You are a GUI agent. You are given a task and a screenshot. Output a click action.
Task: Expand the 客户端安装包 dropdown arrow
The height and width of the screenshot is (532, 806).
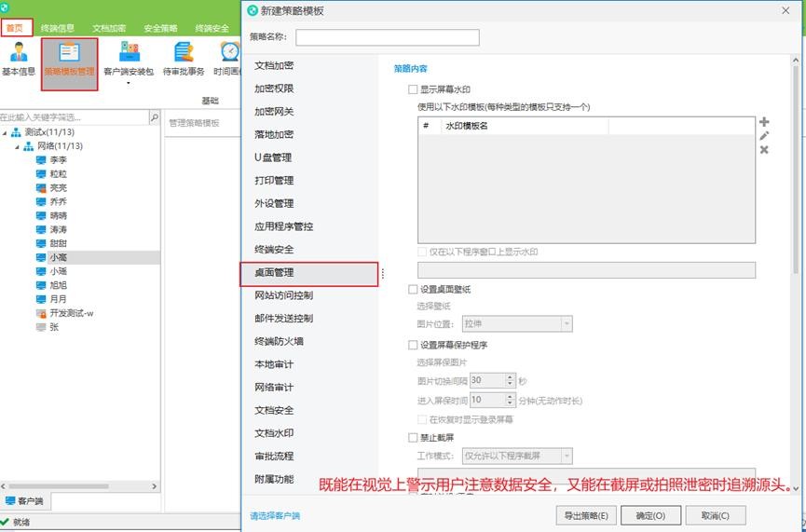pos(129,83)
